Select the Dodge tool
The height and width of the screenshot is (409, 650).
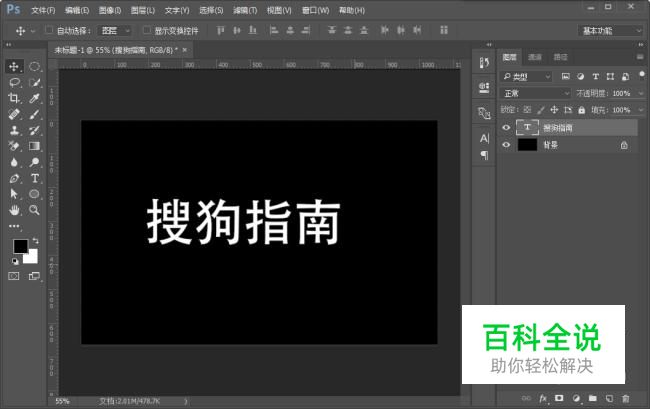34,162
